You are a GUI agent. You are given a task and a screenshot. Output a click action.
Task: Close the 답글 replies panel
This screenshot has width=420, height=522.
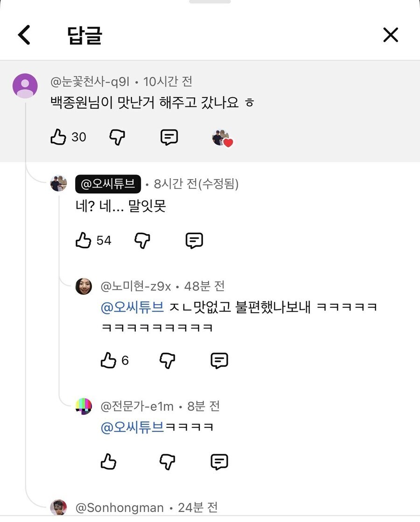click(x=391, y=35)
